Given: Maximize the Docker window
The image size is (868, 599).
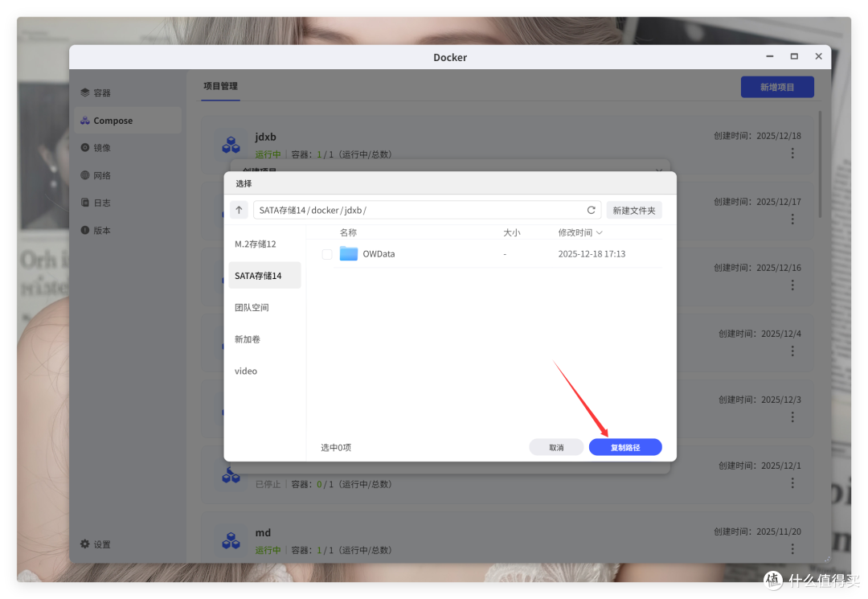Looking at the screenshot, I should 794,56.
